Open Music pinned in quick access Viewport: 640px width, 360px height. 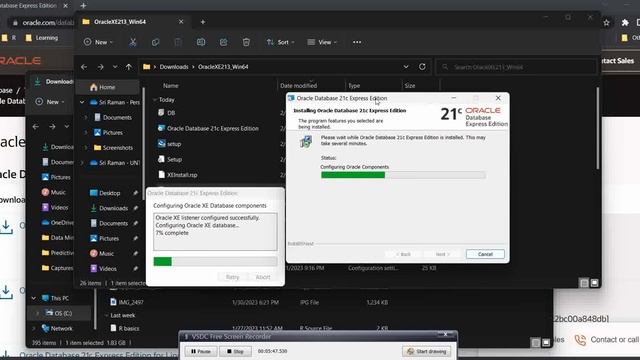coord(106,253)
